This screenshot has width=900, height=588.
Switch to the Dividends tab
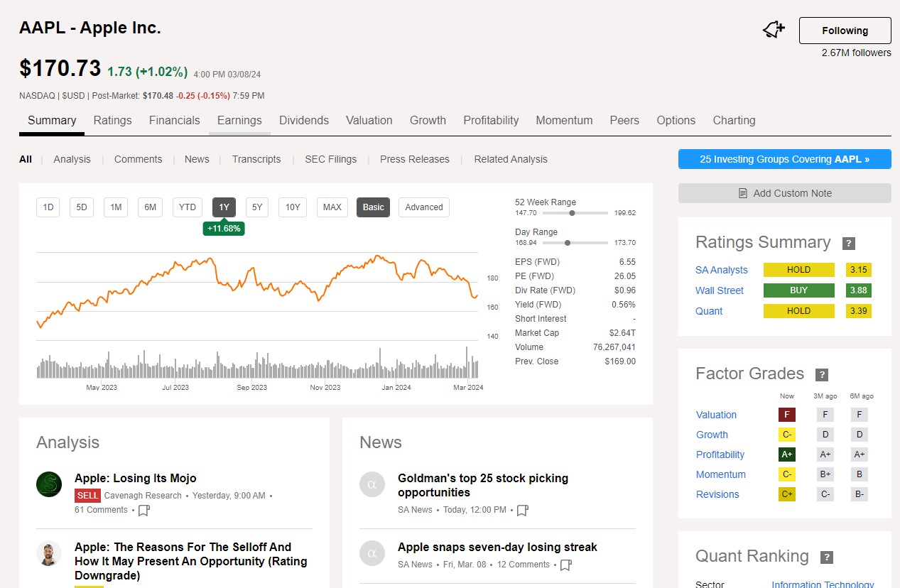(304, 120)
